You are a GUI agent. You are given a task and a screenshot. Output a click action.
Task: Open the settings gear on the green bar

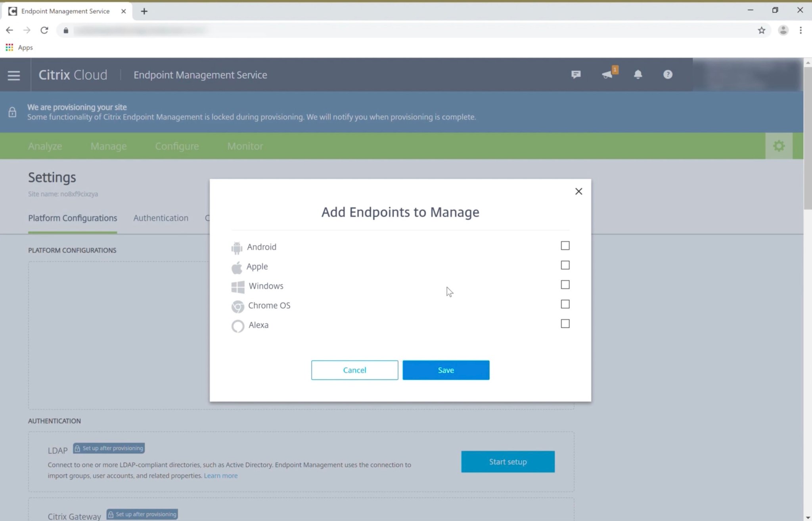778,146
